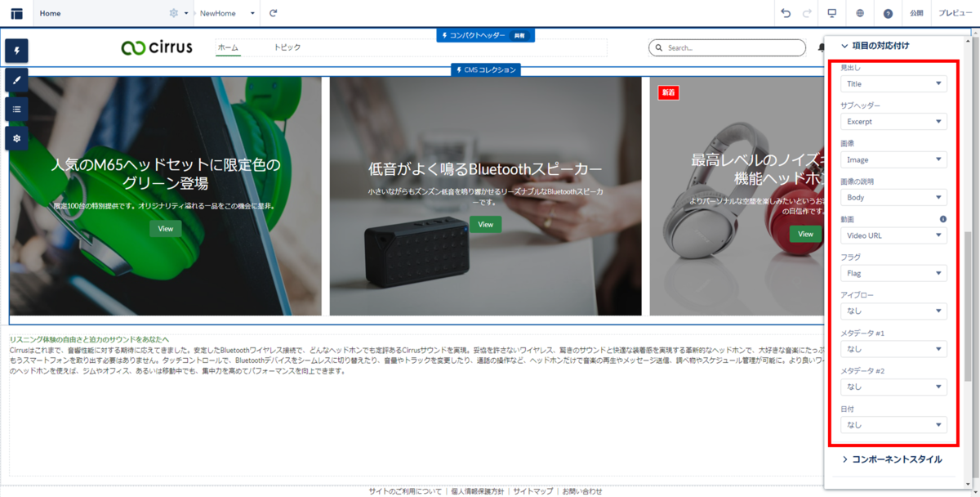
Task: Click the Cirrus logo
Action: (x=157, y=47)
